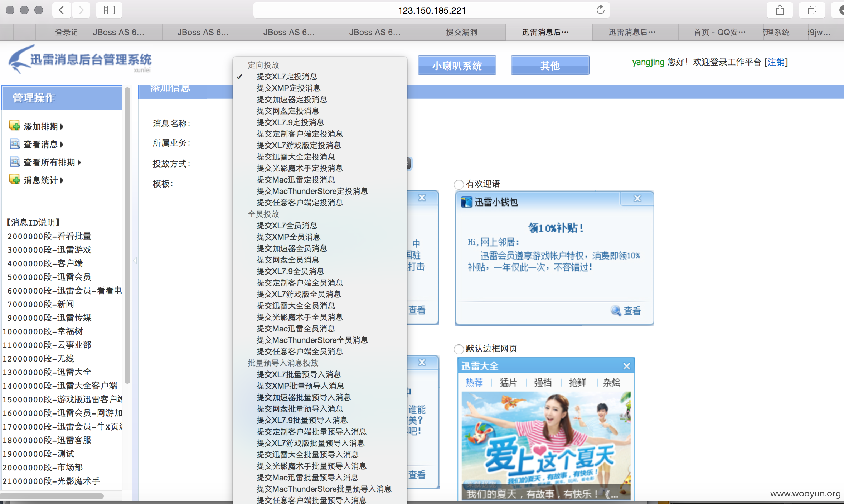The image size is (844, 504).
Task: Collapse left panel using splitter arrow
Action: point(135,261)
